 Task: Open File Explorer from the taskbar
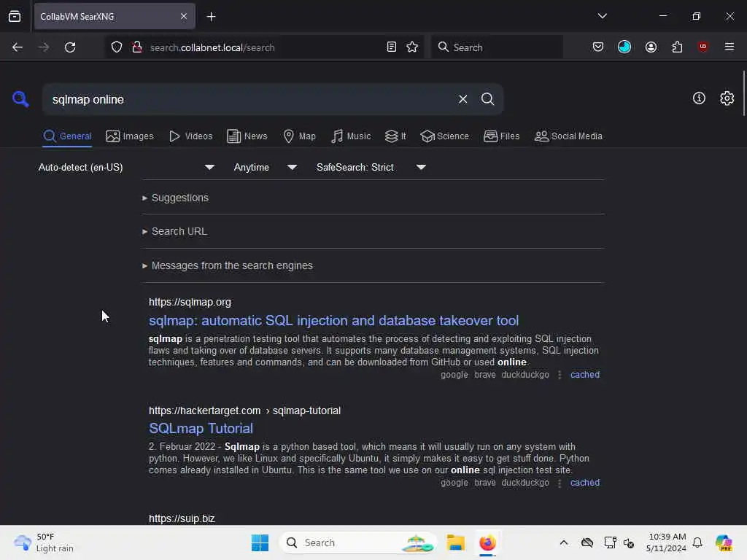[455, 542]
